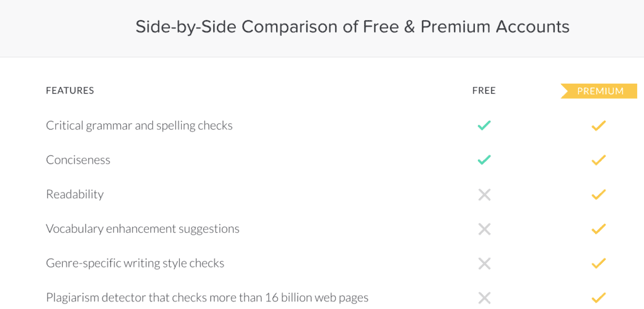
Task: Select the yellow PREMIUM ribbon header
Action: [x=599, y=91]
